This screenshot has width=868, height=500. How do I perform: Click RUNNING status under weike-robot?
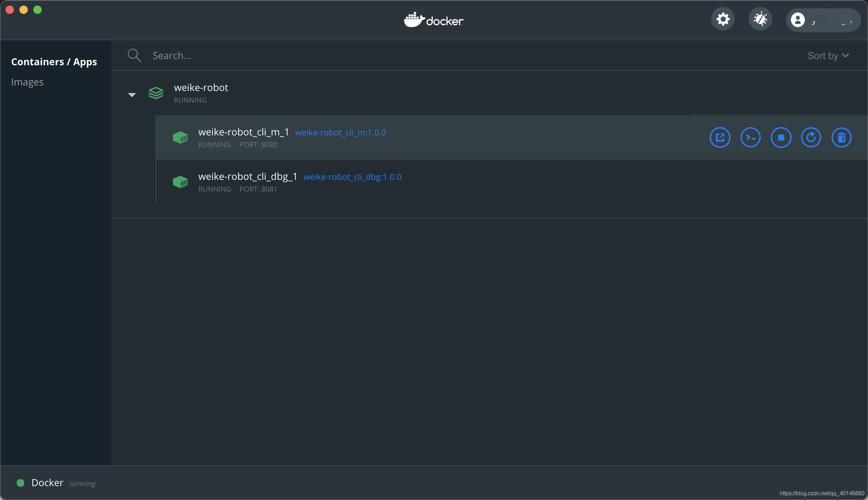(x=190, y=100)
